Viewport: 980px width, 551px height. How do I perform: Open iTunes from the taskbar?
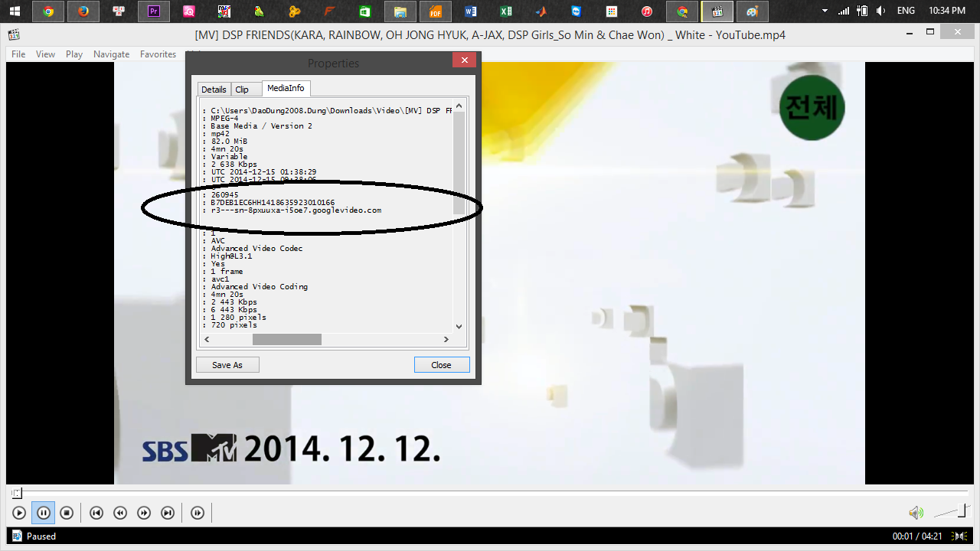coord(647,11)
